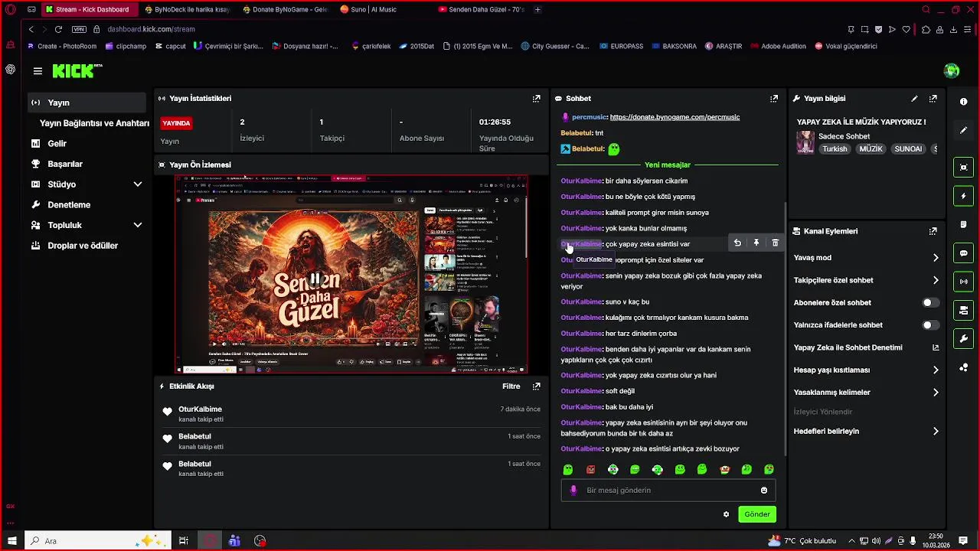The width and height of the screenshot is (980, 551).
Task: Toggle the wrench icon in right sidebar
Action: point(963,338)
